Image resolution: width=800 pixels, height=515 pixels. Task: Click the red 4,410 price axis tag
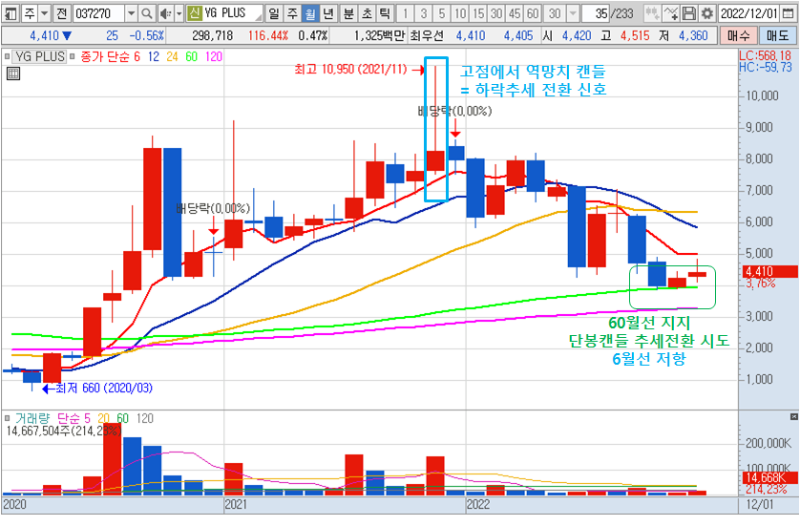point(769,272)
